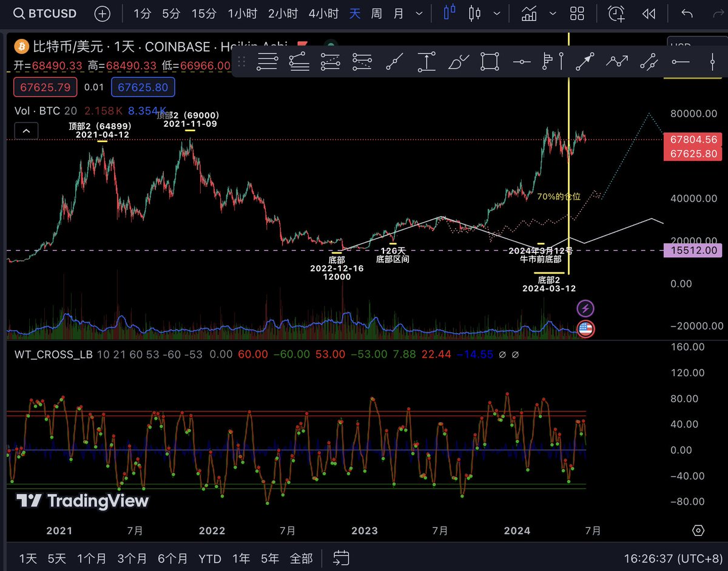The image size is (728, 571).
Task: Expand the dropdown next to indicators icon
Action: pos(552,13)
